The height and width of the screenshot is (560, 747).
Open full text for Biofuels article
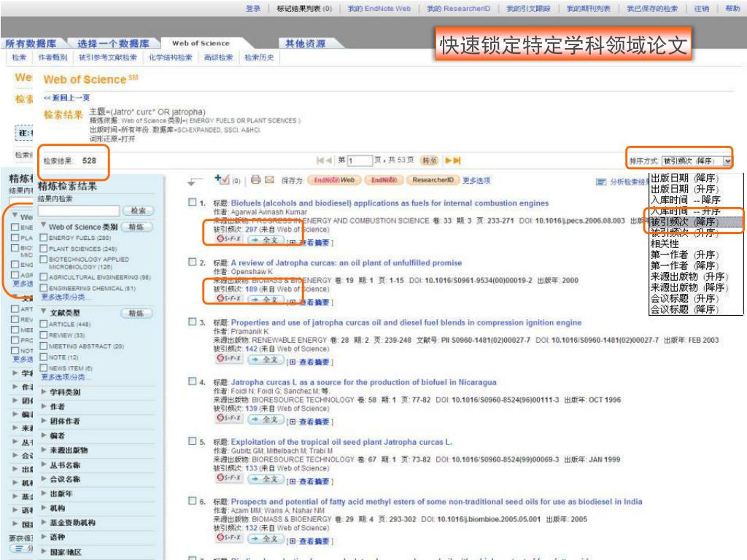coord(266,240)
